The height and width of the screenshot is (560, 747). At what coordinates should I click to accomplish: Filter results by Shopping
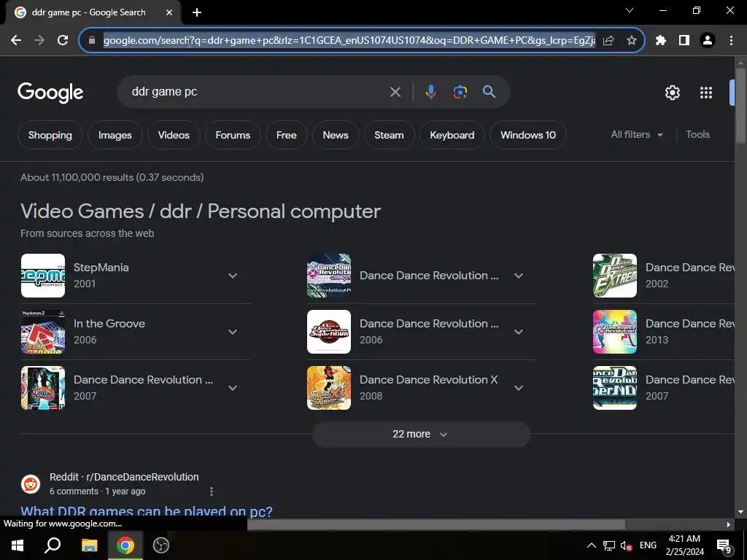tap(50, 135)
